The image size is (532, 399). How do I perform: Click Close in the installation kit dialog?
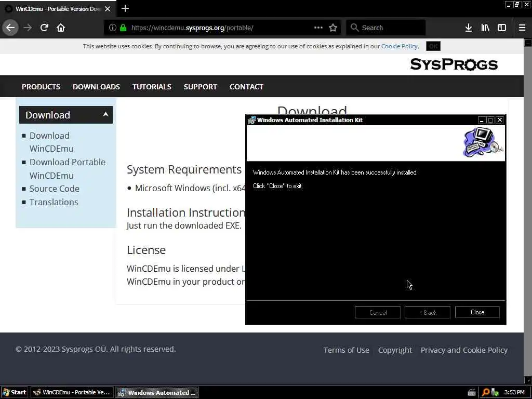477,312
